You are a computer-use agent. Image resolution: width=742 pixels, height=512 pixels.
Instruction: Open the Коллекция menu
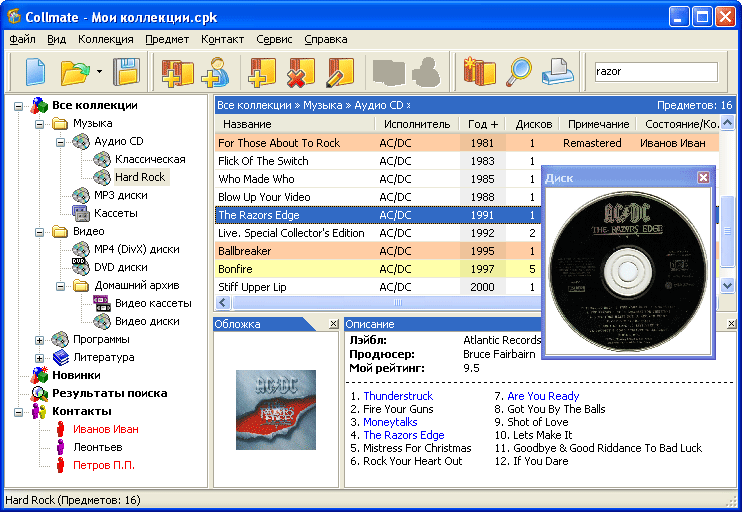coord(105,39)
